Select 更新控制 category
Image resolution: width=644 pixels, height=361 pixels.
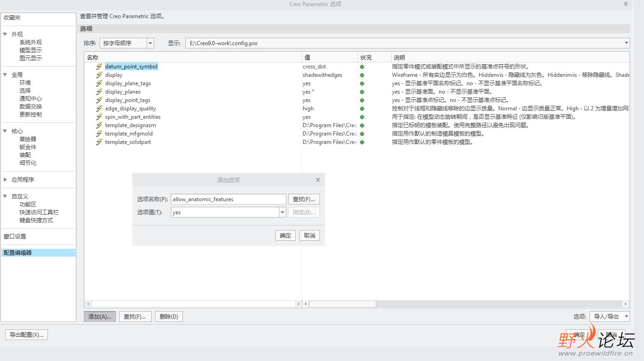(x=31, y=114)
